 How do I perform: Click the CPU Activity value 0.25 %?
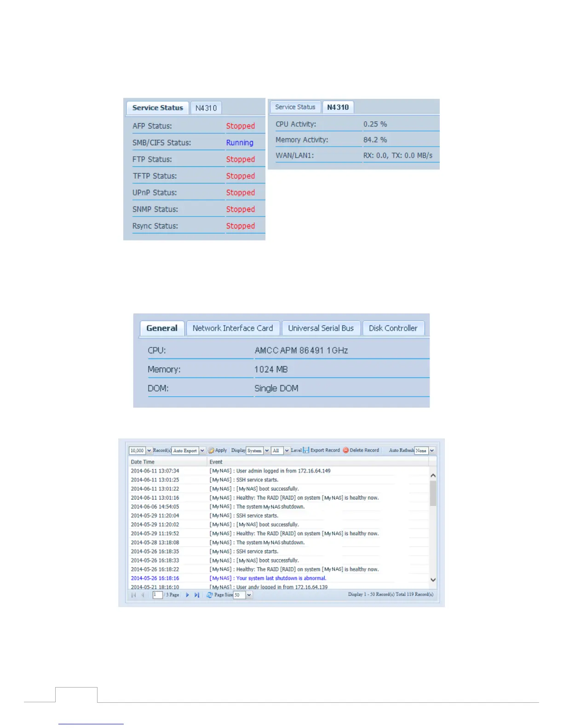pyautogui.click(x=375, y=124)
